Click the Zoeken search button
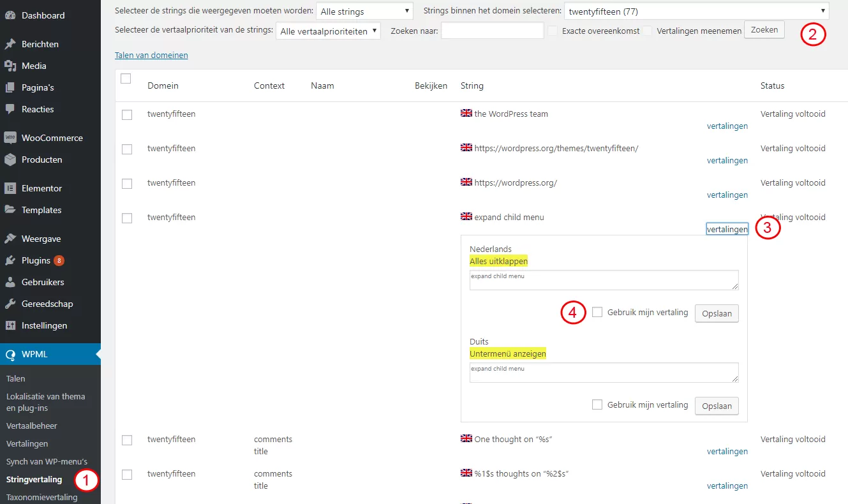 coord(764,30)
